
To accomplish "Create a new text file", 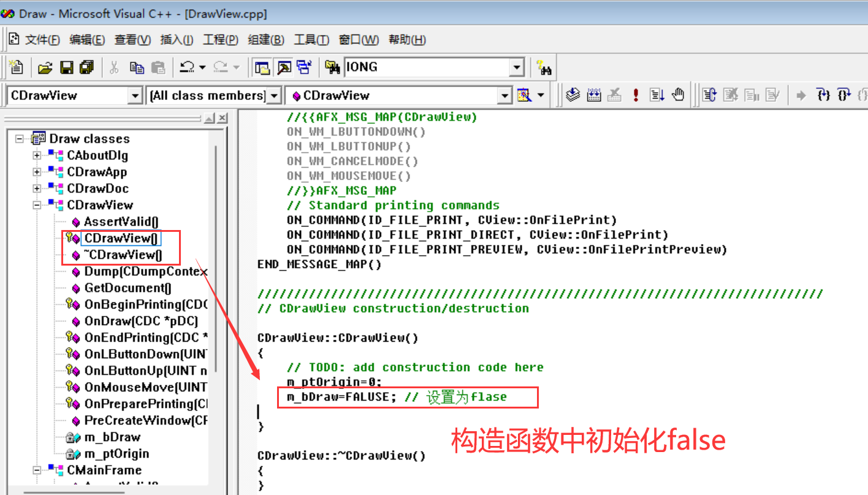I will tap(17, 67).
